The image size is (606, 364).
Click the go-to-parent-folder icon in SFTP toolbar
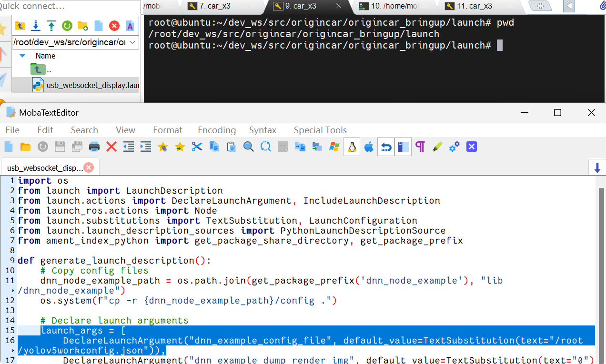(x=20, y=26)
